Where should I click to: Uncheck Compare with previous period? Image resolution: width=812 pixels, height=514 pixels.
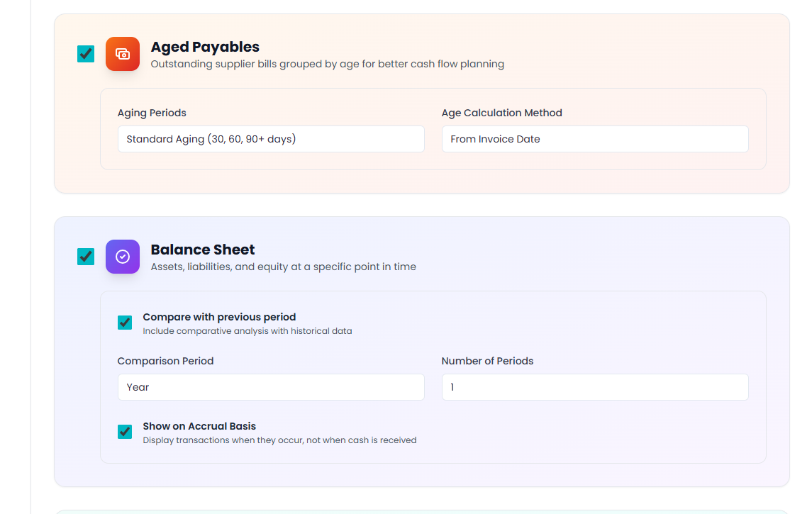[x=125, y=322]
